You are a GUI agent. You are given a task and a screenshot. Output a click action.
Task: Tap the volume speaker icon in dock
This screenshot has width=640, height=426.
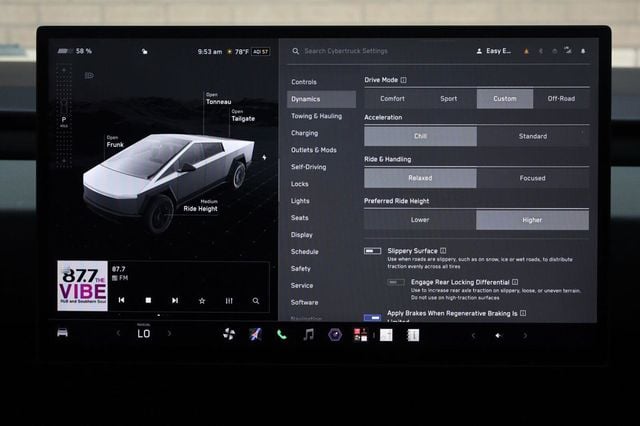point(498,335)
